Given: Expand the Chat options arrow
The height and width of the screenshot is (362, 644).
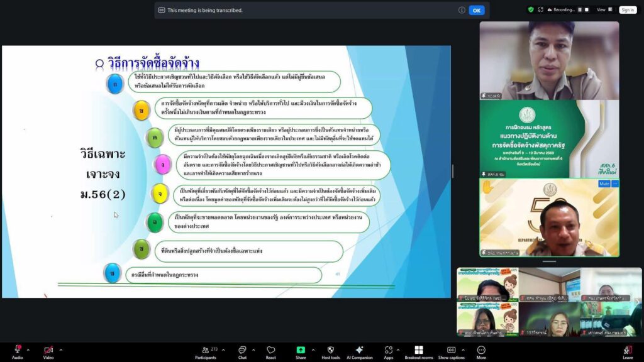Looking at the screenshot, I should click(253, 349).
